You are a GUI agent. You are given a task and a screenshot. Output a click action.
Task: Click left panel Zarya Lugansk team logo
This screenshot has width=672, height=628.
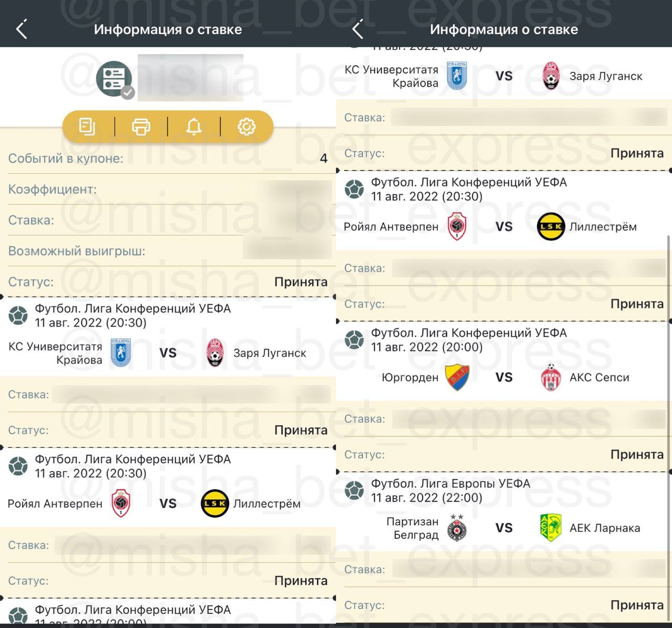215,353
